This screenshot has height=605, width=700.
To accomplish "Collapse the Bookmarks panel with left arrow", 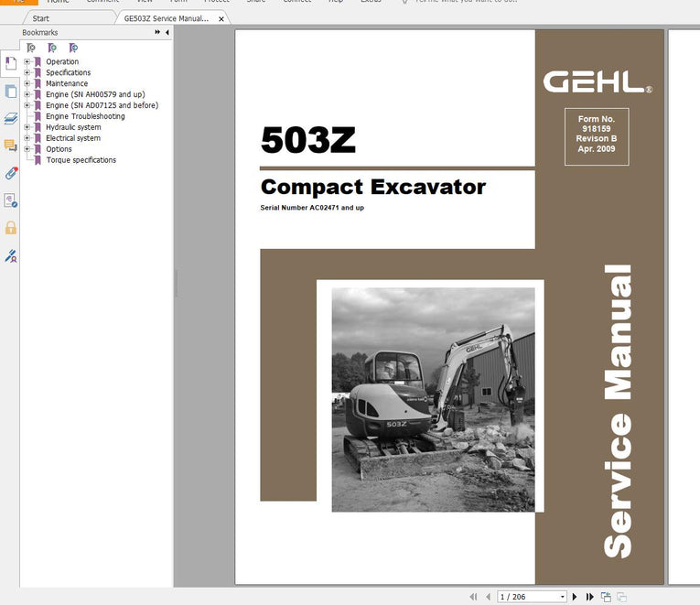I will point(167,33).
